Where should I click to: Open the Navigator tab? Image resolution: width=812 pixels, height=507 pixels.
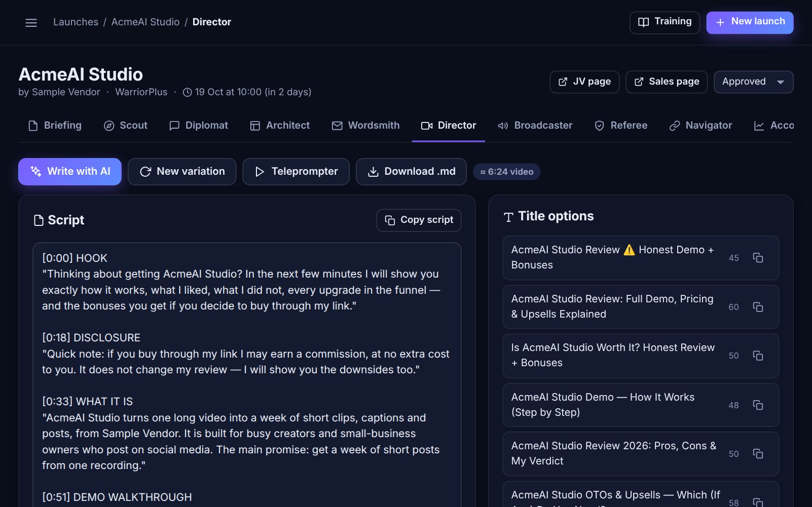click(700, 126)
